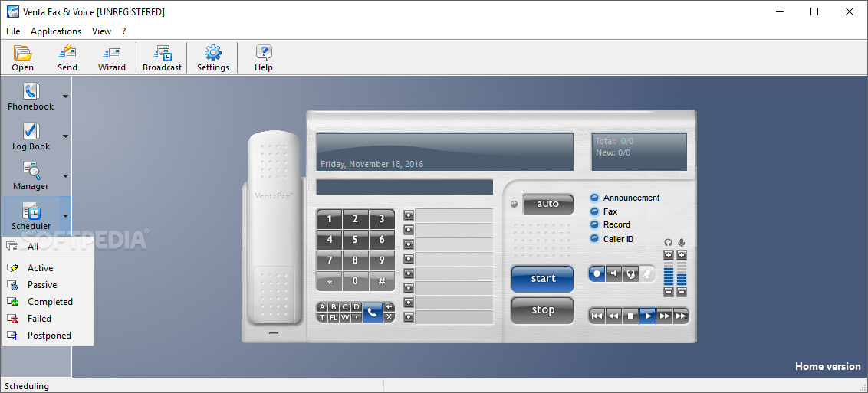This screenshot has width=868, height=393.
Task: Skip to previous message
Action: tap(597, 316)
